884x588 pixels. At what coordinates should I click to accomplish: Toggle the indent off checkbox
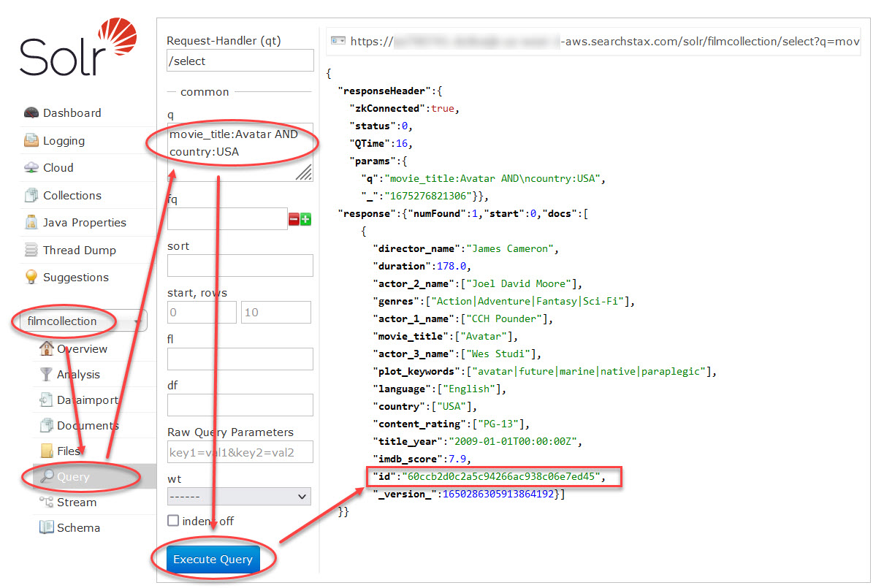click(x=173, y=521)
